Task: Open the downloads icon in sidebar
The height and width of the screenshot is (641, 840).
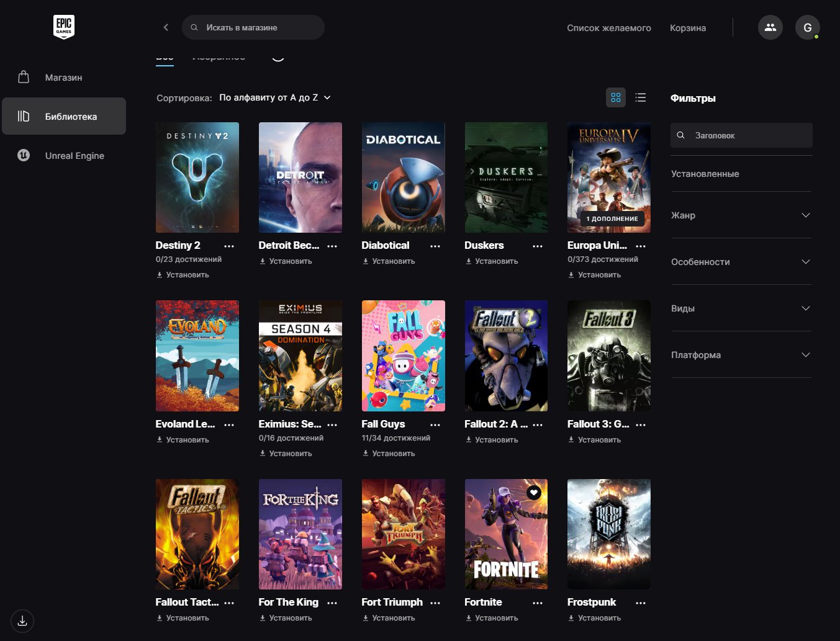Action: click(22, 621)
